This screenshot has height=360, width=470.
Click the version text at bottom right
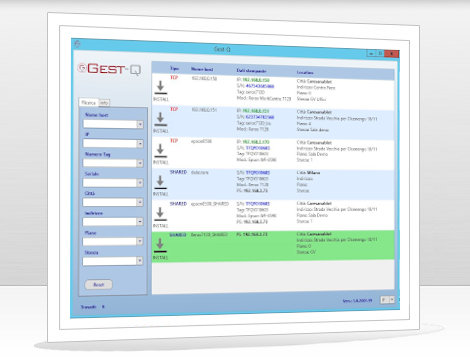tap(358, 301)
